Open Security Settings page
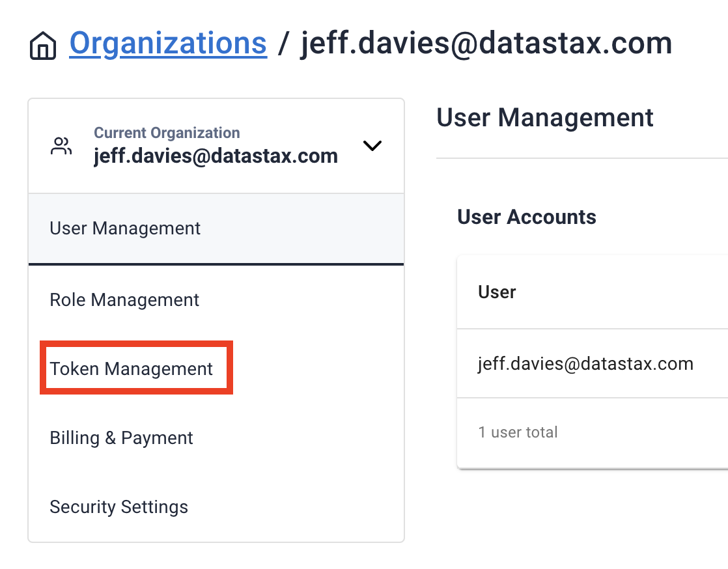Viewport: 728px width, 569px height. click(x=216, y=507)
